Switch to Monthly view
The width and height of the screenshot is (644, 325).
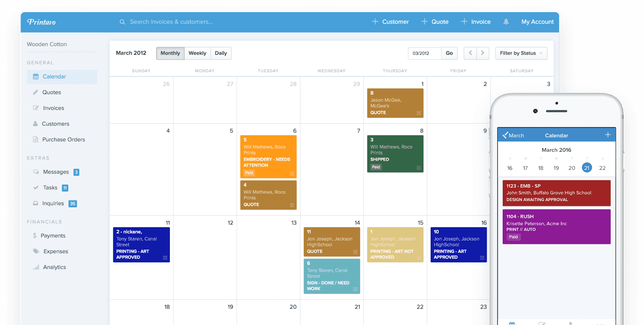tap(170, 53)
